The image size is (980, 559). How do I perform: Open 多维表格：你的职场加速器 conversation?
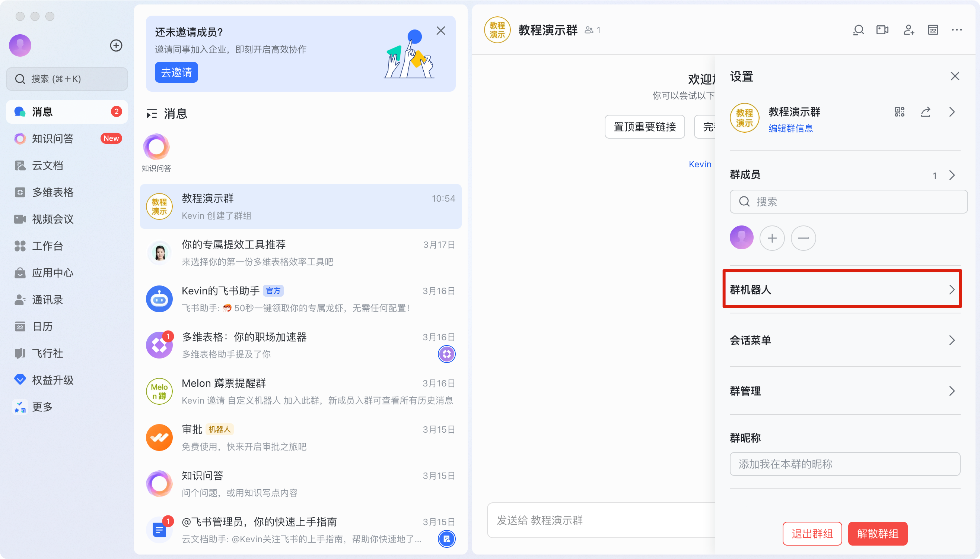pyautogui.click(x=300, y=345)
